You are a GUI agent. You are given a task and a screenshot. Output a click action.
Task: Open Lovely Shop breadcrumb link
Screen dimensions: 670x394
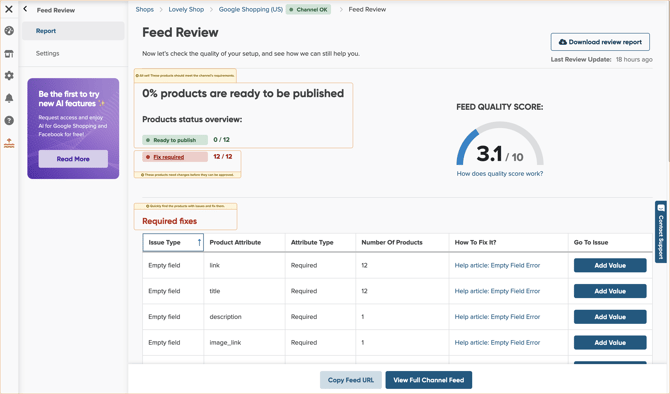tap(186, 9)
